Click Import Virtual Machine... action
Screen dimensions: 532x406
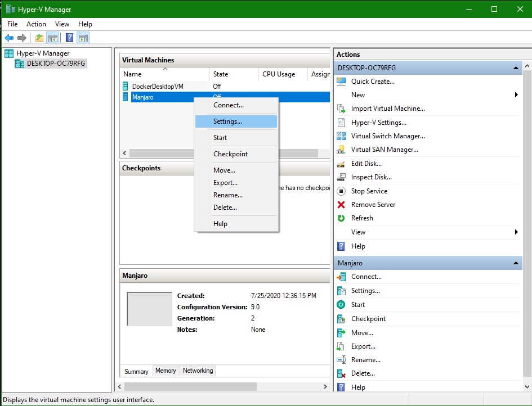pos(388,109)
